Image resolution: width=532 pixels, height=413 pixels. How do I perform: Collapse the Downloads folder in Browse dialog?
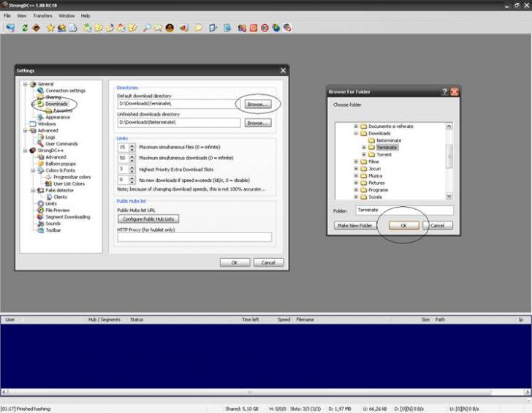tap(356, 134)
